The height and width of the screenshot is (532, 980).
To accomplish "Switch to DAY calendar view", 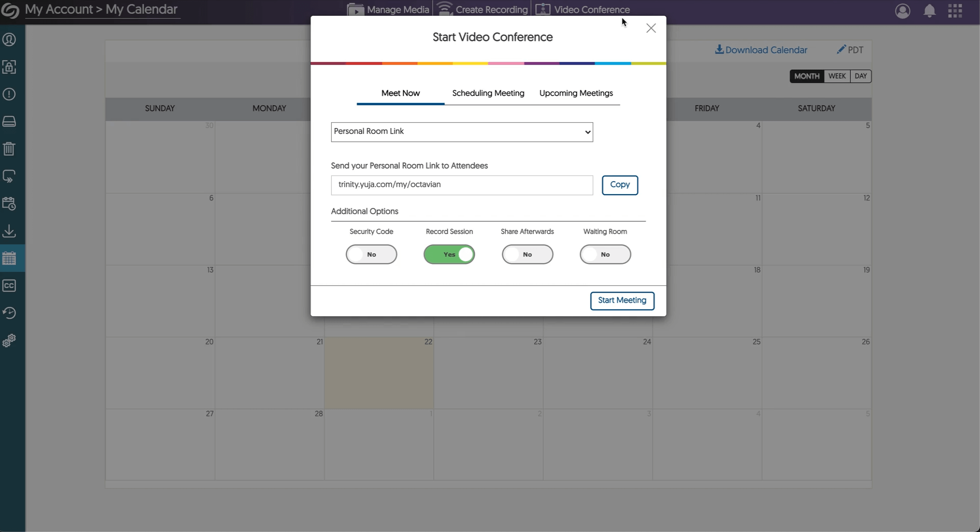I will tap(861, 76).
